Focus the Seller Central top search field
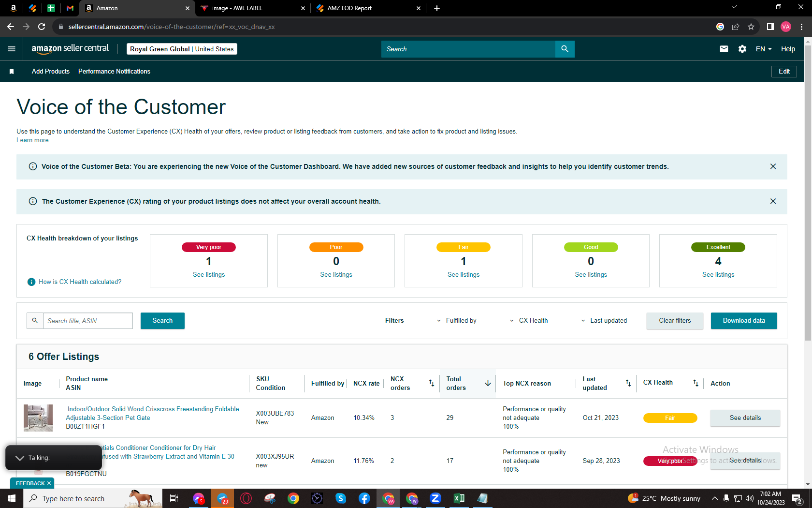Image resolution: width=812 pixels, height=508 pixels. tap(468, 49)
